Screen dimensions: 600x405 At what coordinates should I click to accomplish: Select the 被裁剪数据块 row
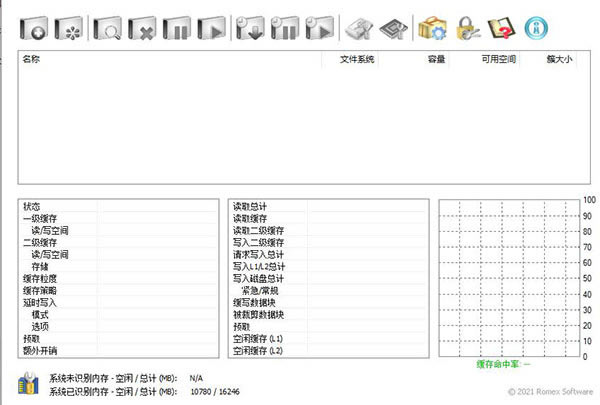[328, 314]
